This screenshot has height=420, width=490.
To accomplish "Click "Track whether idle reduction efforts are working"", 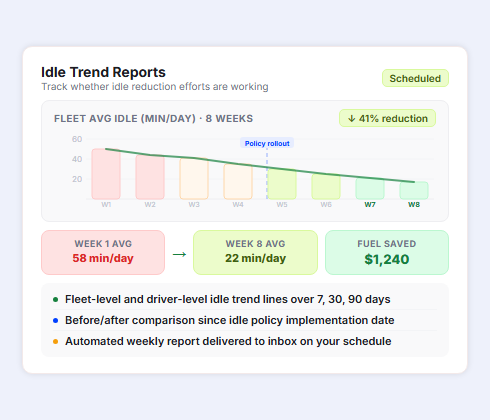I will [155, 87].
